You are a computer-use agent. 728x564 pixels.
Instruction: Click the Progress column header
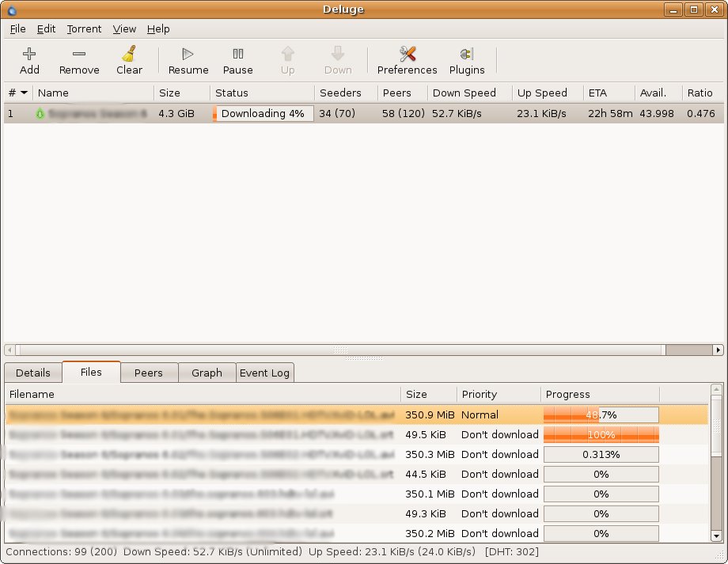[601, 394]
